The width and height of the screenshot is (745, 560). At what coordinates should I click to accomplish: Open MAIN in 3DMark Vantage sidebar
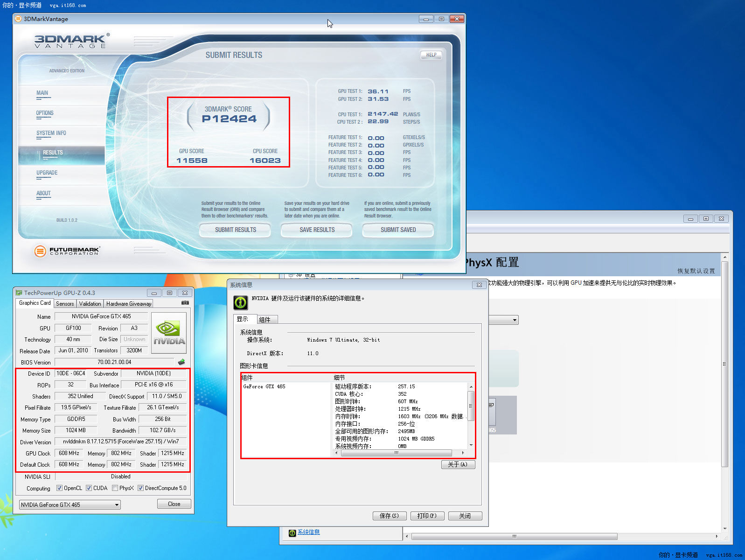(x=42, y=93)
